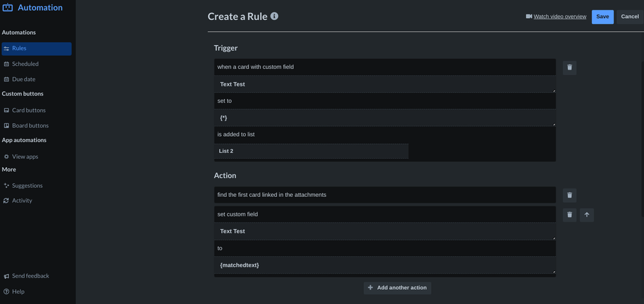Edit the {matchedtext} value field
Image resolution: width=644 pixels, height=304 pixels.
tap(385, 265)
